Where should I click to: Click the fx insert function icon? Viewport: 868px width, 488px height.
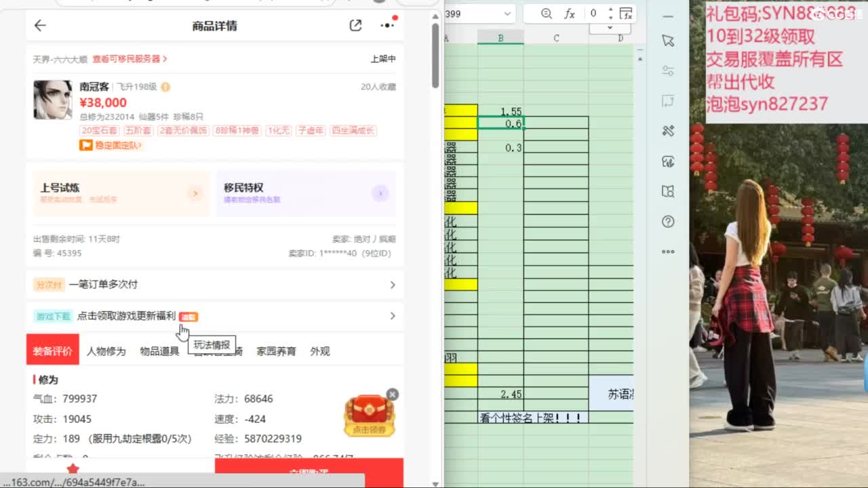click(570, 14)
